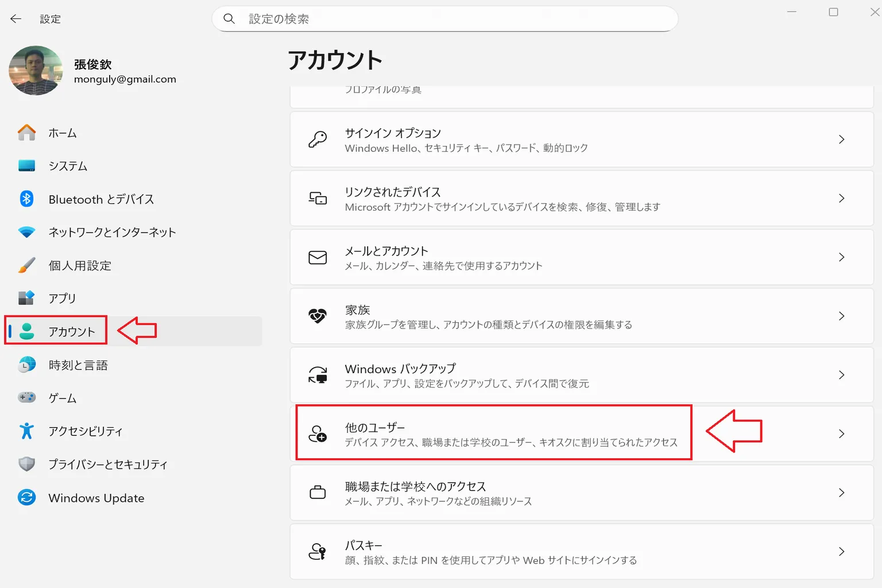This screenshot has width=882, height=588.
Task: Click the 家族グループを管理し description text
Action: [x=488, y=325]
